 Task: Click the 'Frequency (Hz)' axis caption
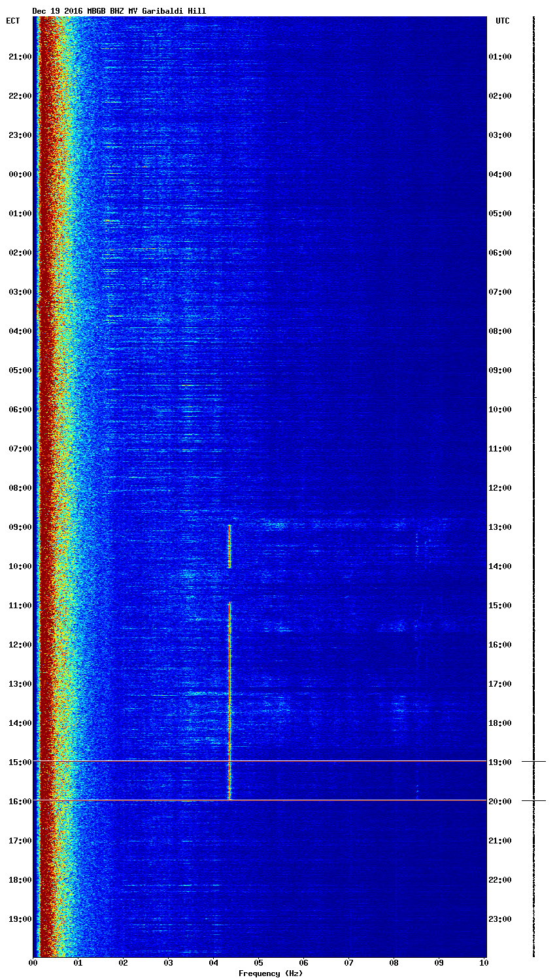pyautogui.click(x=271, y=973)
